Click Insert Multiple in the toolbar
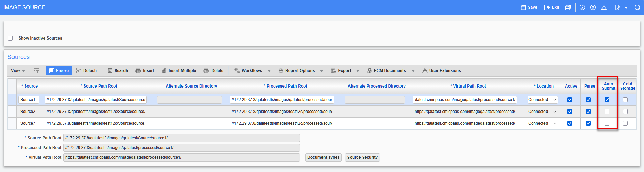Image resolution: width=644 pixels, height=172 pixels. [x=179, y=71]
